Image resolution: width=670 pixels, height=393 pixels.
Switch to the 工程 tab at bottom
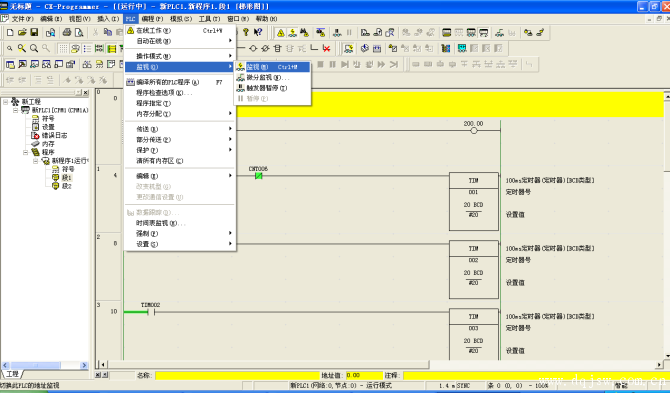[12, 374]
